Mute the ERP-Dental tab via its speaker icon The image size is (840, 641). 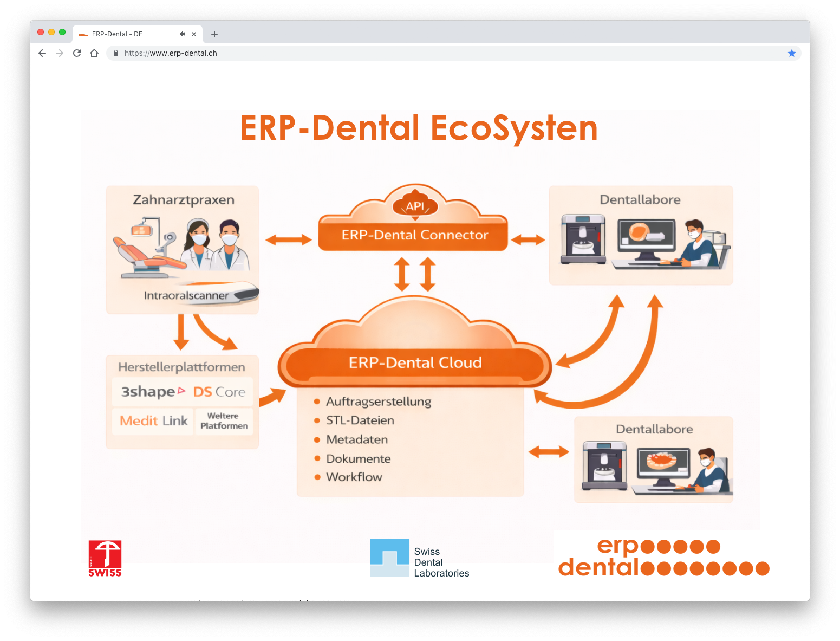(x=182, y=34)
